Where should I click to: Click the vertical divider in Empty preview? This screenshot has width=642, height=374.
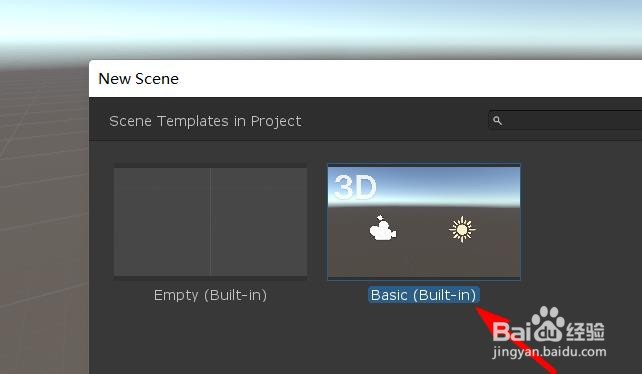[210, 222]
